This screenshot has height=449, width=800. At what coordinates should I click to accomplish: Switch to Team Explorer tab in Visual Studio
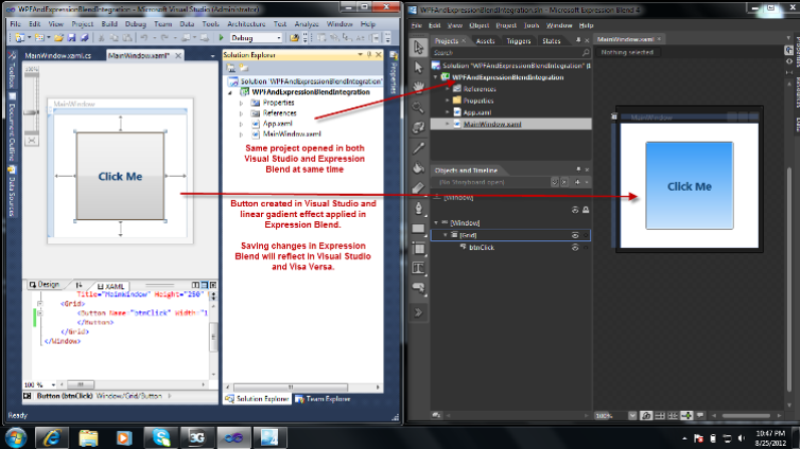pos(323,399)
